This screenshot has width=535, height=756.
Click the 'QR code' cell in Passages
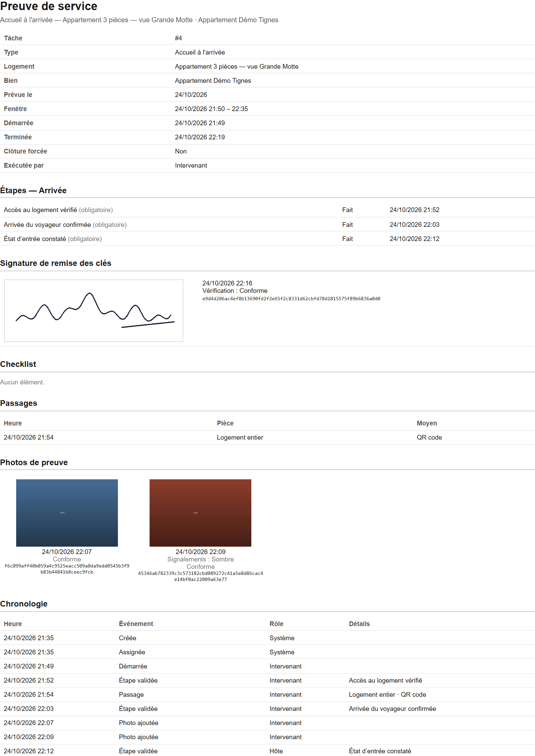click(429, 437)
